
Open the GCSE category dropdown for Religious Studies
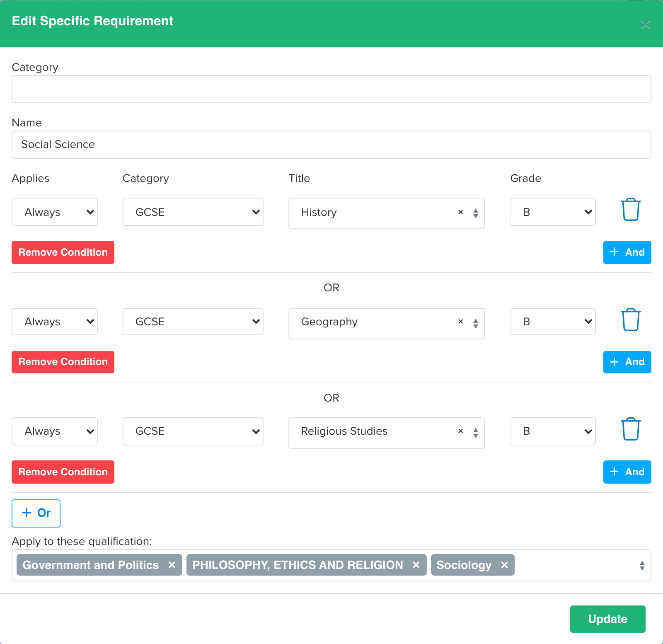[193, 431]
